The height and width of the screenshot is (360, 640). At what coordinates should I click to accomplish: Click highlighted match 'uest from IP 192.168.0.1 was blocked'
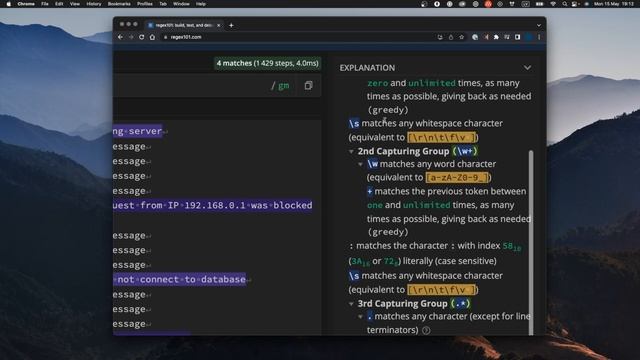point(213,205)
